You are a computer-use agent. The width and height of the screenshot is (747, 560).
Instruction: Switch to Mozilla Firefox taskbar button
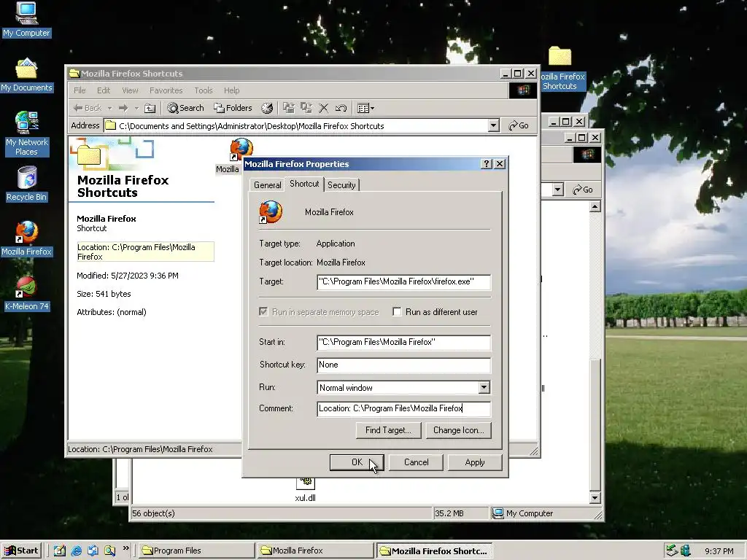[315, 551]
